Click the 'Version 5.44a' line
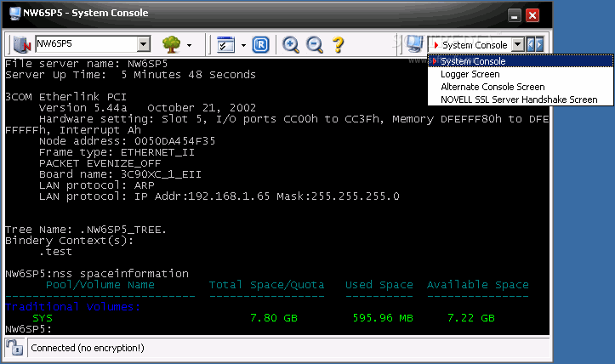Image resolution: width=615 pixels, height=364 pixels. tap(147, 107)
